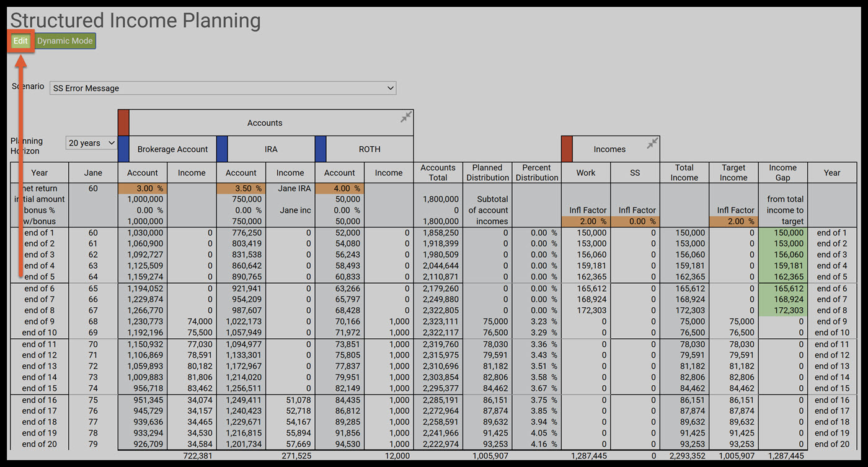Click the Accounts Total column header

(x=438, y=173)
